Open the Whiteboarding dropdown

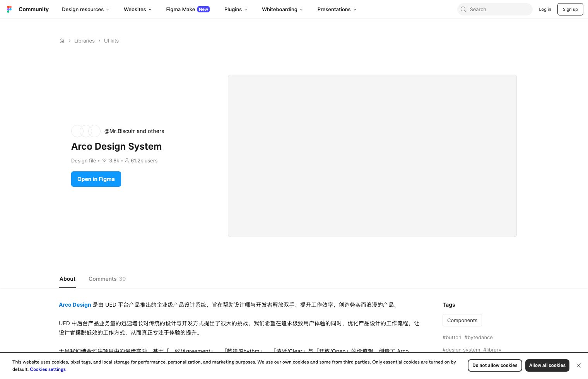[x=282, y=9]
